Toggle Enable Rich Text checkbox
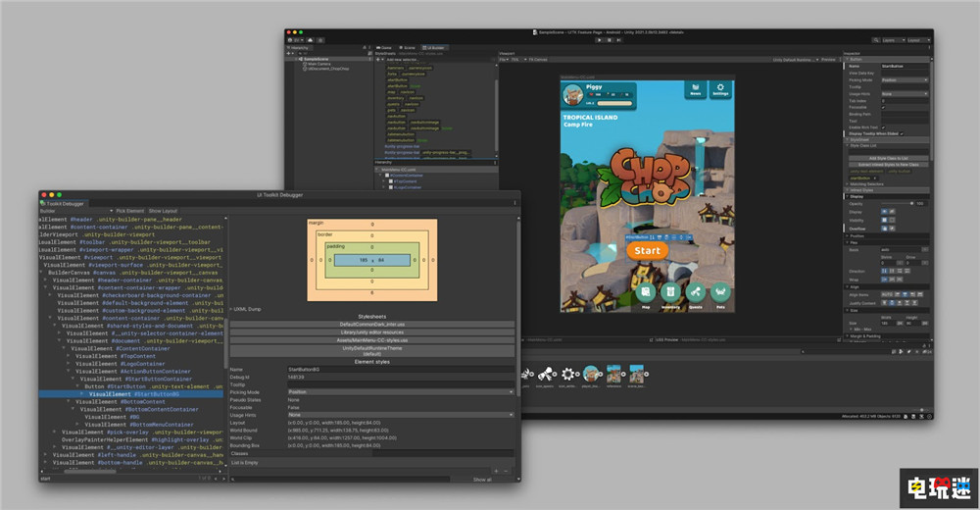Viewport: 980px width, 510px height. [885, 127]
